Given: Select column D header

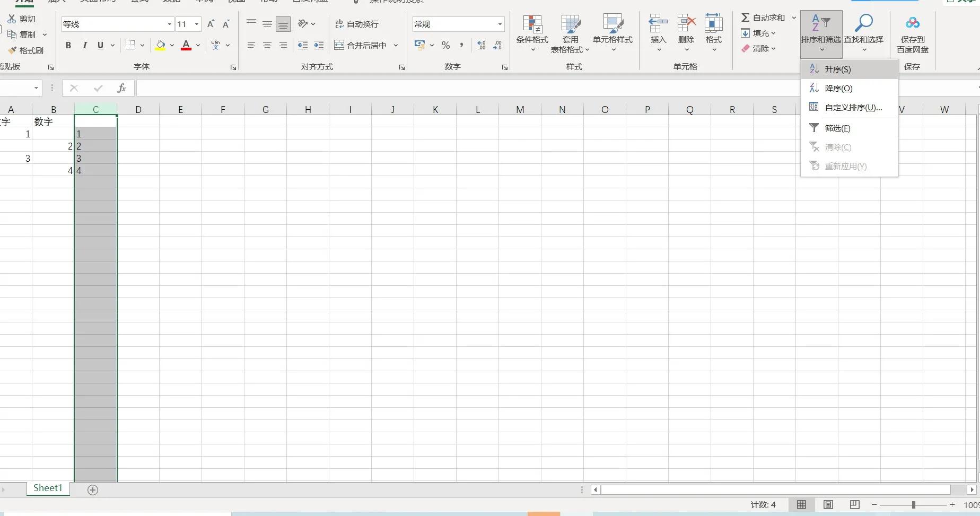Looking at the screenshot, I should click(x=138, y=110).
